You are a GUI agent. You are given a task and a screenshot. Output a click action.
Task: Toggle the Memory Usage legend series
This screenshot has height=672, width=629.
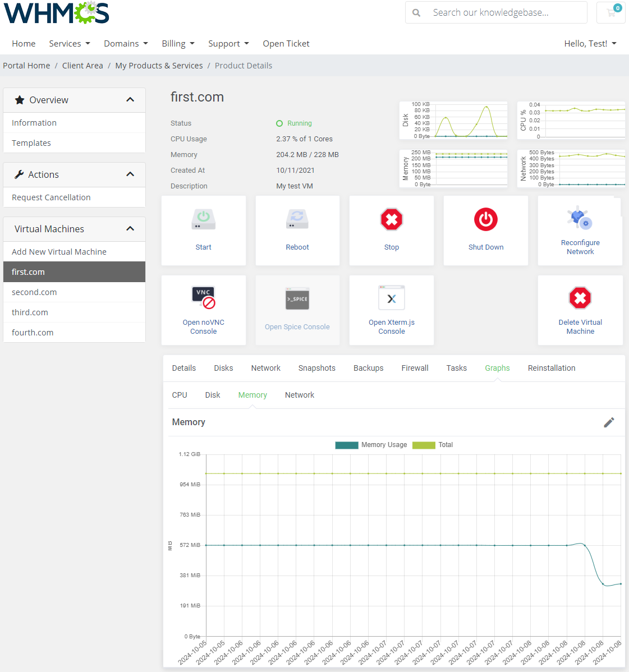click(371, 445)
